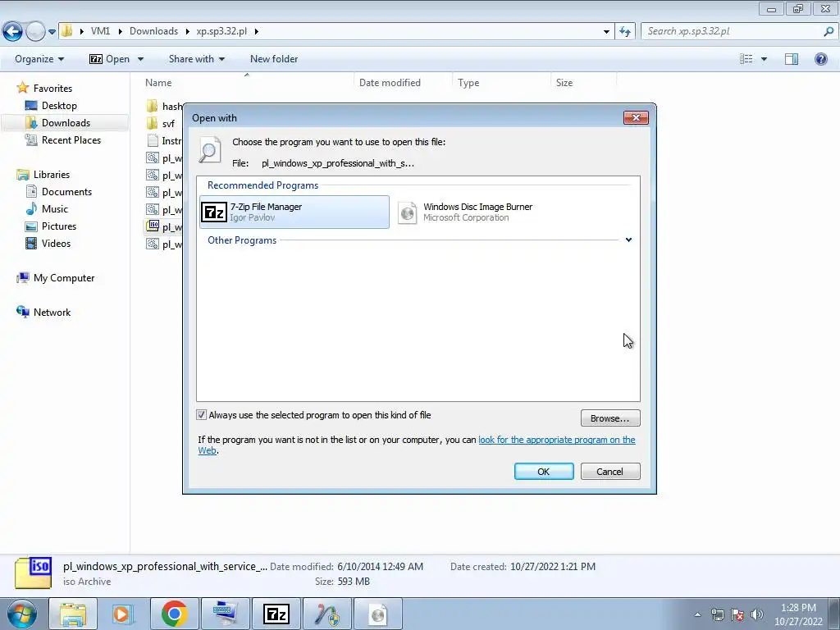This screenshot has width=840, height=630.
Task: Select Libraries in navigation pane
Action: pos(52,175)
